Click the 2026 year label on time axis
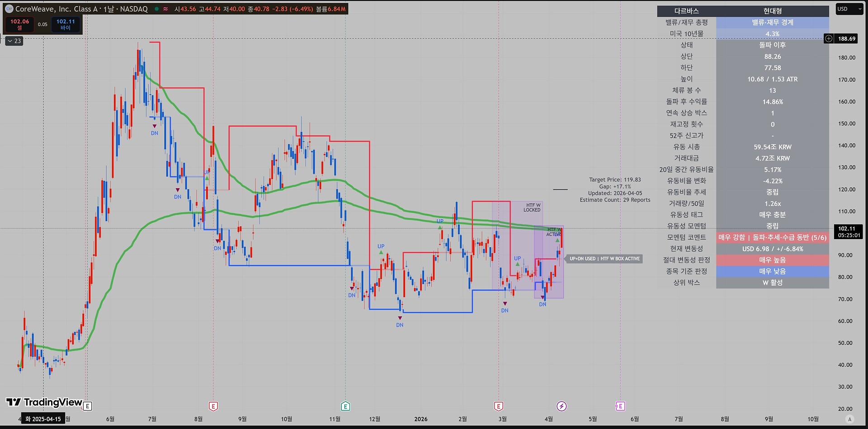The image size is (868, 429). point(421,419)
